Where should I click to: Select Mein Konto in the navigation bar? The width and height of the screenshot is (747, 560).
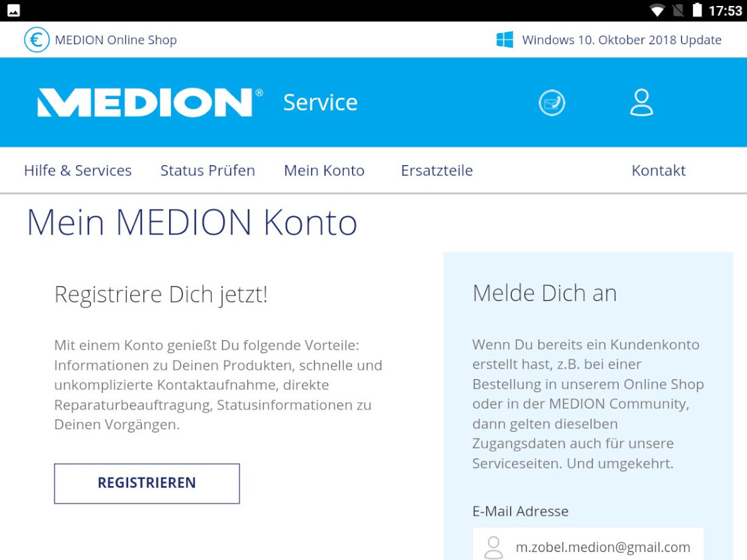(x=324, y=170)
